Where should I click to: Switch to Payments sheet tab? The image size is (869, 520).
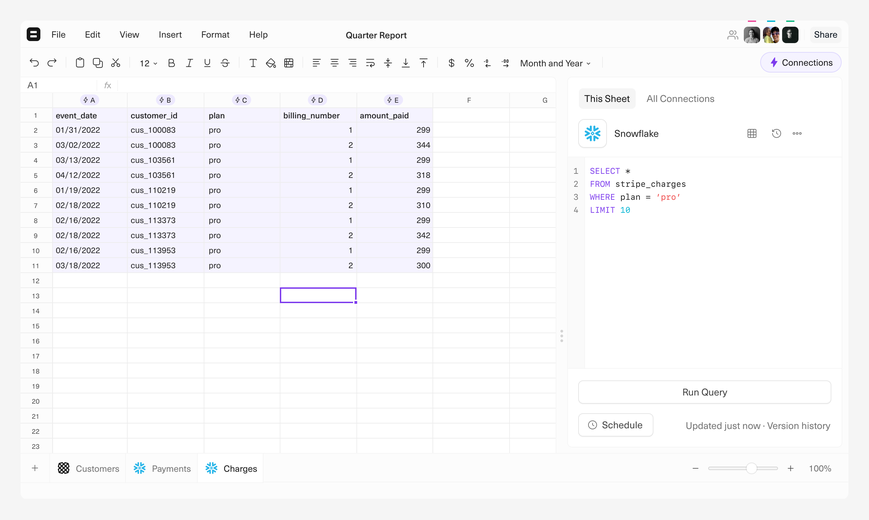[162, 468]
